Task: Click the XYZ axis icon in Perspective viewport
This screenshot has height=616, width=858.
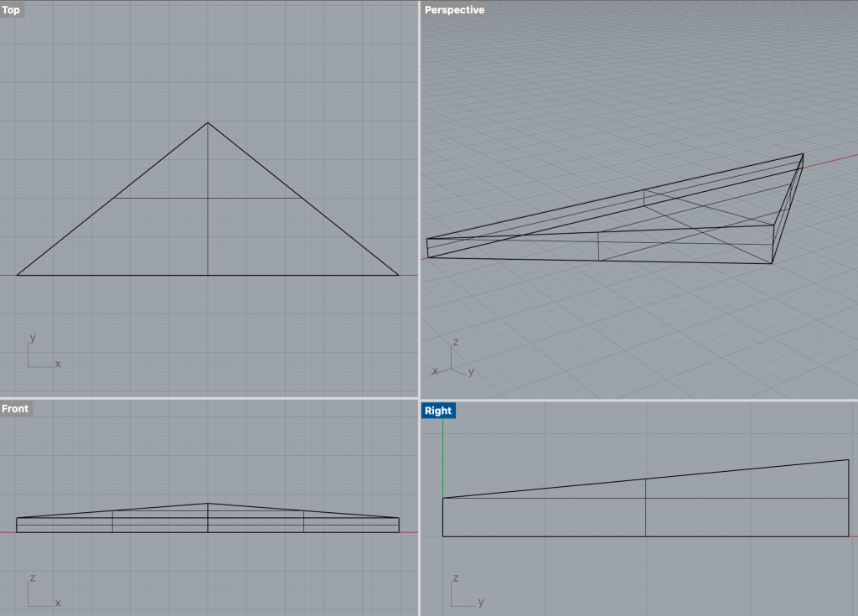Action: (x=452, y=360)
